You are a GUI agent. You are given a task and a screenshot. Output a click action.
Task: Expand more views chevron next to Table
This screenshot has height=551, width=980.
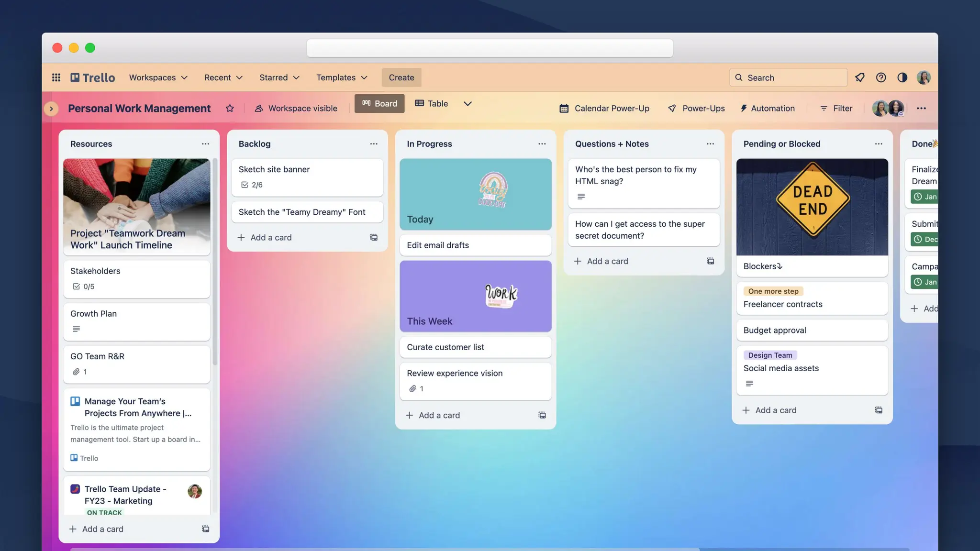[468, 104]
